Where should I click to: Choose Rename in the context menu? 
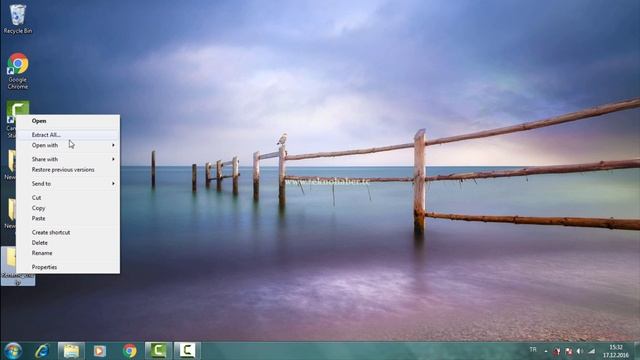pos(68,253)
